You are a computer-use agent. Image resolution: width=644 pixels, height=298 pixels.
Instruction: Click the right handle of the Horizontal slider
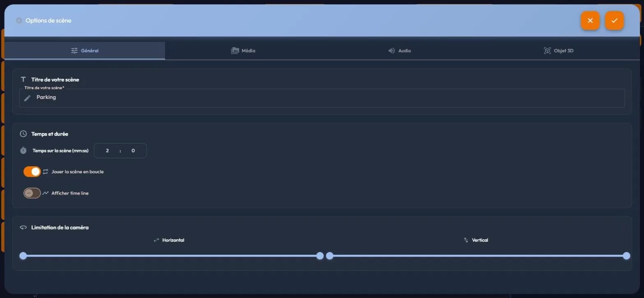point(320,256)
